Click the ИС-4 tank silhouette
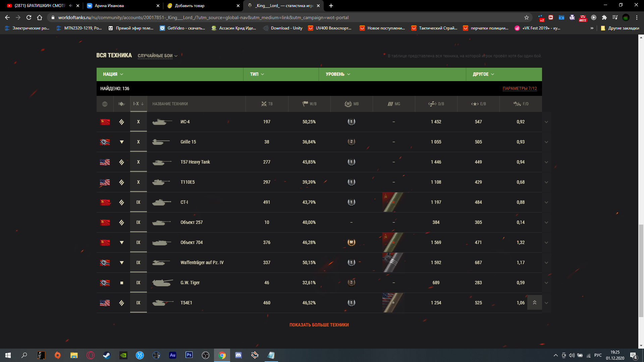The width and height of the screenshot is (644, 362). [x=162, y=122]
